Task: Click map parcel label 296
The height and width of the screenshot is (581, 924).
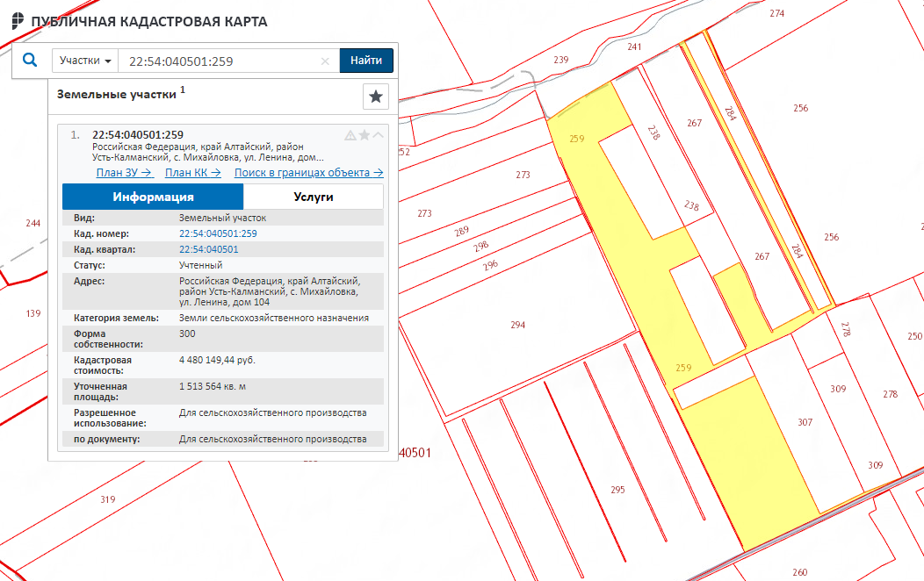Action: 490,265
